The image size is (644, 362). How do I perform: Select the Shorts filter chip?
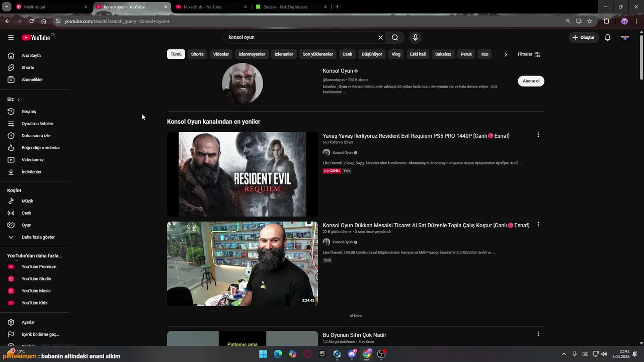[197, 54]
